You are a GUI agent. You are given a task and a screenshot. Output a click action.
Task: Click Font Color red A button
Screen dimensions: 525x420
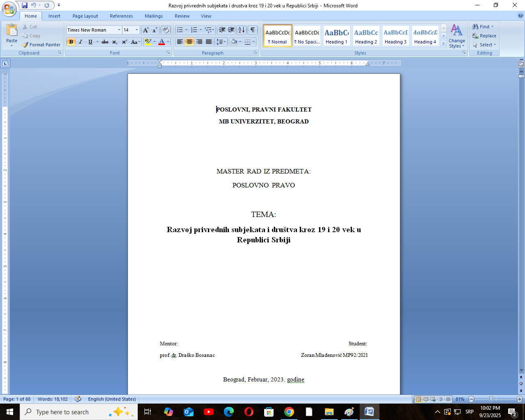(x=162, y=42)
